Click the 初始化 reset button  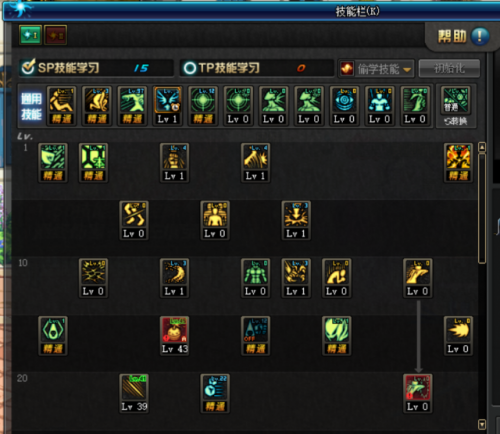[x=449, y=69]
